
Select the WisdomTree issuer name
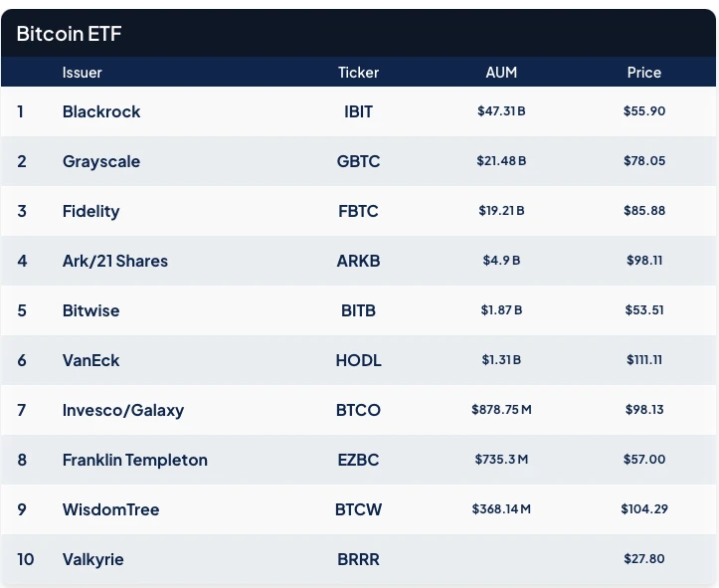click(x=110, y=509)
